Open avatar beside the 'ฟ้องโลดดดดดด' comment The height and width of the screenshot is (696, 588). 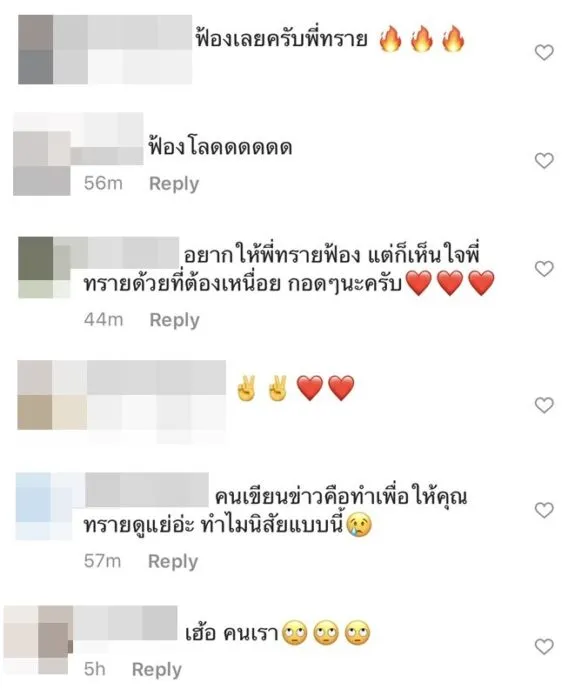[x=42, y=163]
